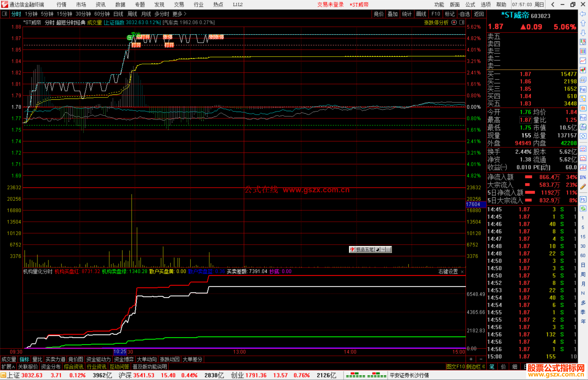Toggle the panel layout icon near 涨跌停分析
The height and width of the screenshot is (380, 588).
(462, 23)
